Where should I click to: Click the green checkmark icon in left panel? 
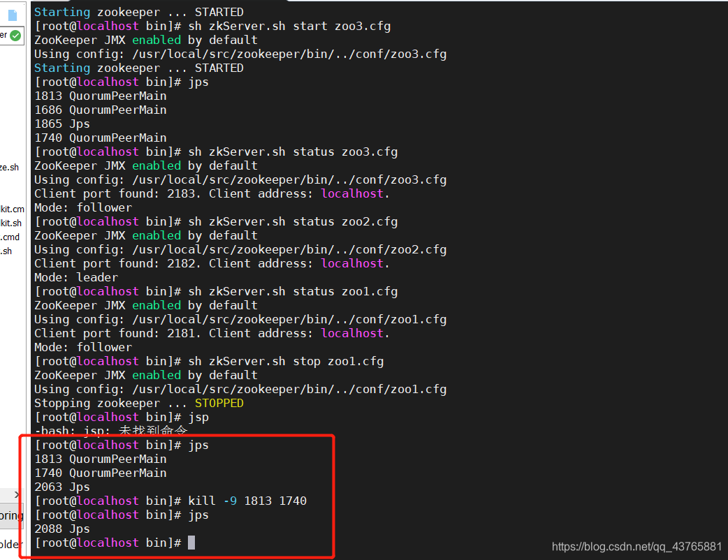point(15,35)
